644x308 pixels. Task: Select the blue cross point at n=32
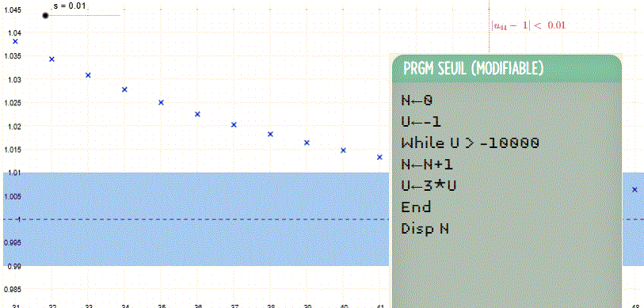pyautogui.click(x=51, y=59)
